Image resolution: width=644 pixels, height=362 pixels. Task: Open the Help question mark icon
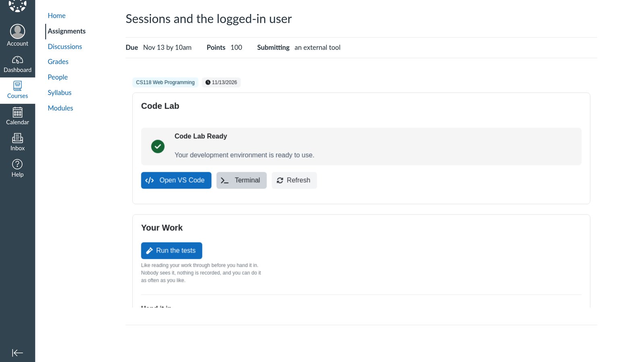point(17,164)
